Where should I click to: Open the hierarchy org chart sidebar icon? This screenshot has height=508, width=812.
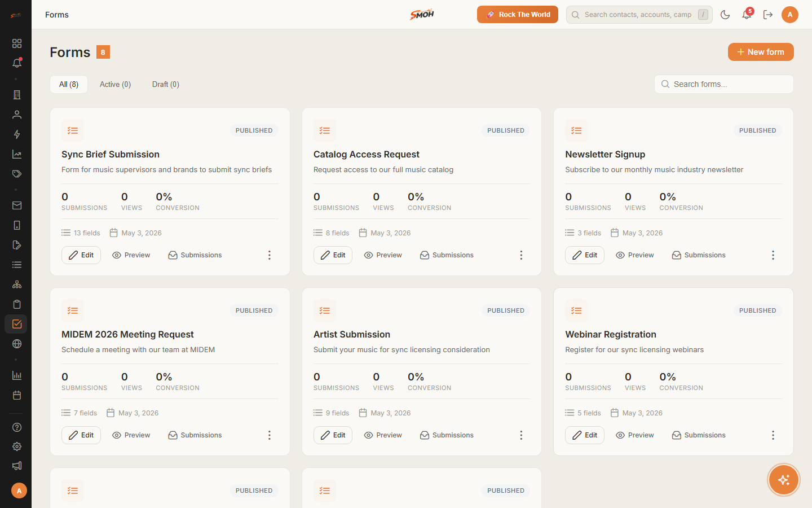tap(17, 284)
